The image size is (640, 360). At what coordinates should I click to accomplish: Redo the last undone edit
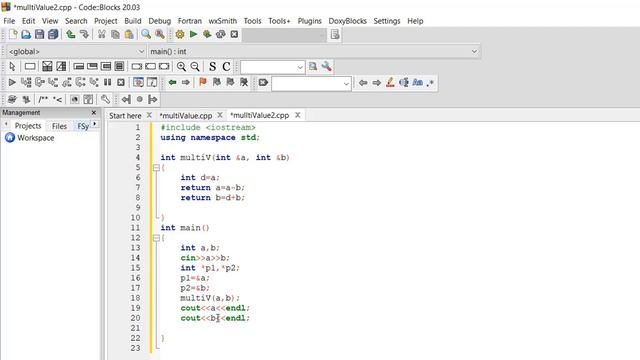coord(84,34)
